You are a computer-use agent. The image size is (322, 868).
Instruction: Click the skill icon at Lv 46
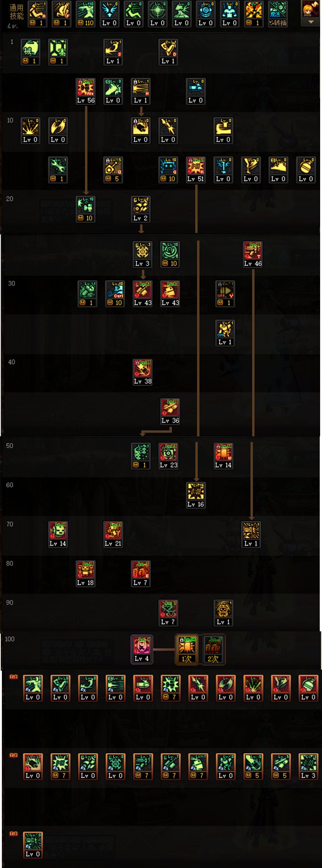click(253, 255)
